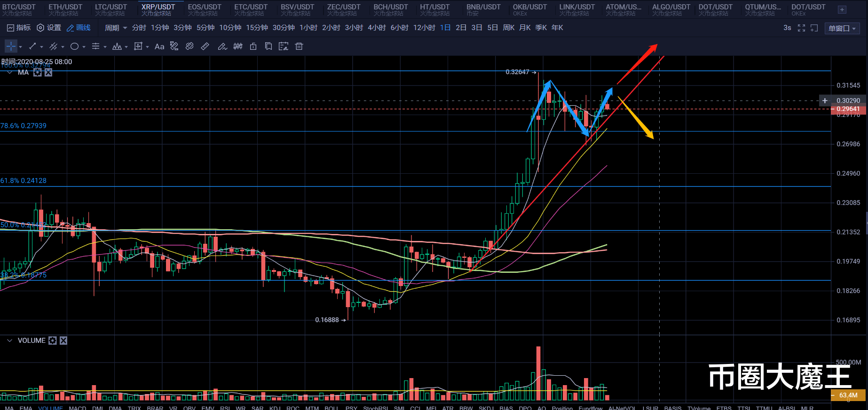Expand the measure box tool options arrow
This screenshot has height=410, width=868.
tap(147, 47)
